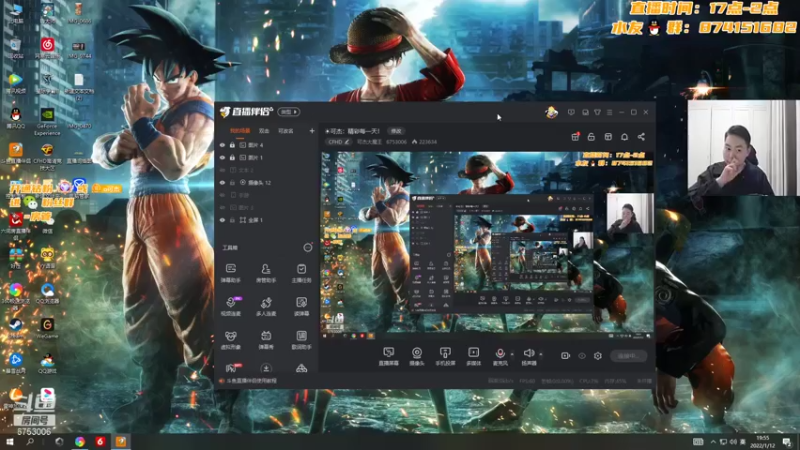
Task: Click the download icon in toolbox bottom row
Action: pyautogui.click(x=266, y=368)
